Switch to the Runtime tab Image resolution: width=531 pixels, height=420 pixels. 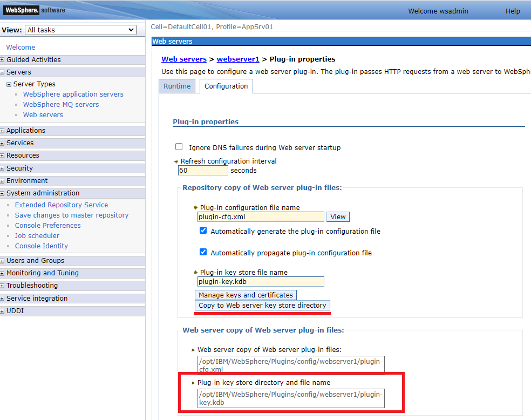(177, 86)
